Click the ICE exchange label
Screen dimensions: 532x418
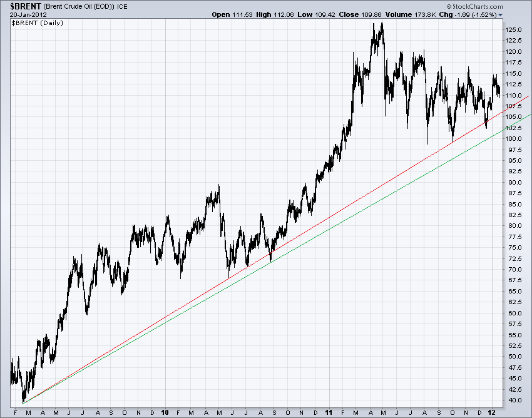[123, 6]
